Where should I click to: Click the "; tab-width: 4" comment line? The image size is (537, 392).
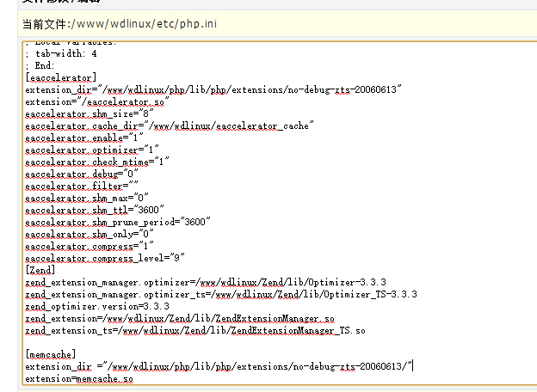(61, 52)
